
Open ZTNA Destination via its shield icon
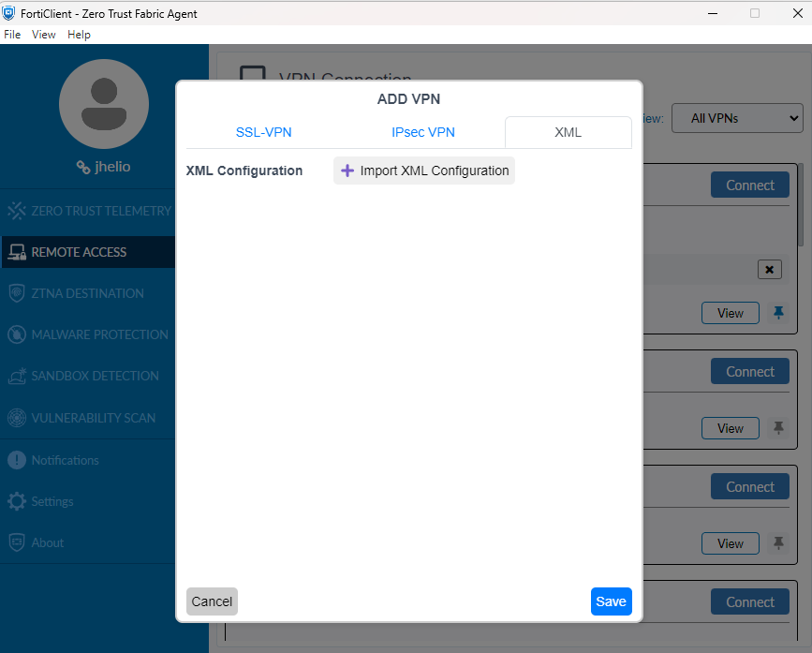click(17, 293)
